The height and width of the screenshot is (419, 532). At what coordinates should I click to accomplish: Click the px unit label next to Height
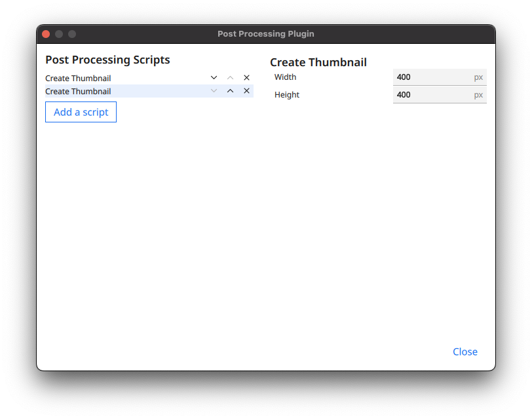479,95
